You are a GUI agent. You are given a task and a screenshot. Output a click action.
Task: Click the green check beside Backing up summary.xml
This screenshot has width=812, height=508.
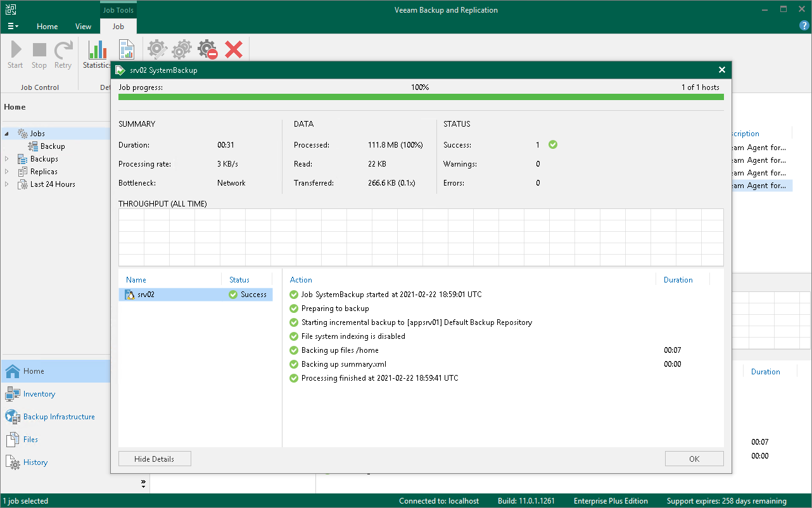[293, 364]
